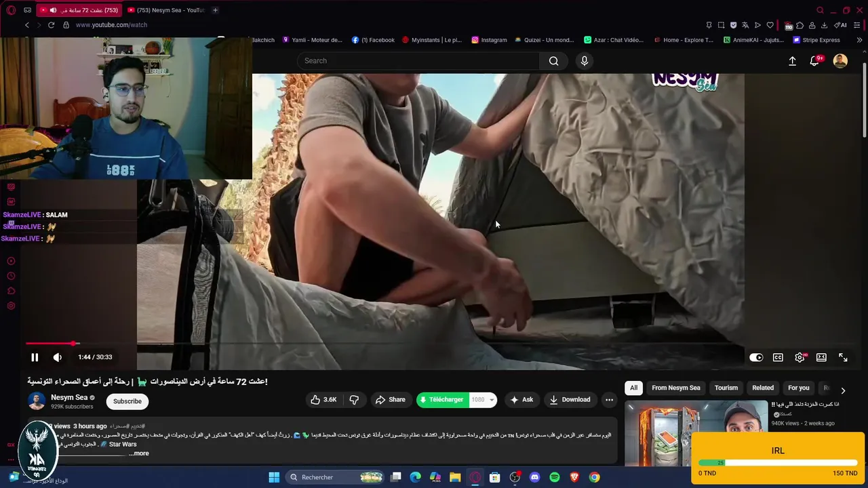Screen dimensions: 868x488
Task: Open the Stripe Express bookmark
Action: tap(816, 40)
